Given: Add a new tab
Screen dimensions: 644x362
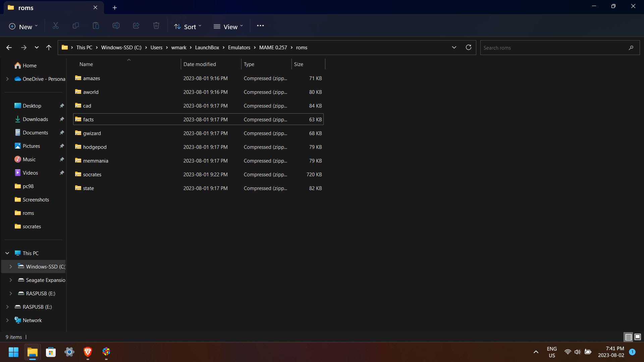Looking at the screenshot, I should pos(115,7).
